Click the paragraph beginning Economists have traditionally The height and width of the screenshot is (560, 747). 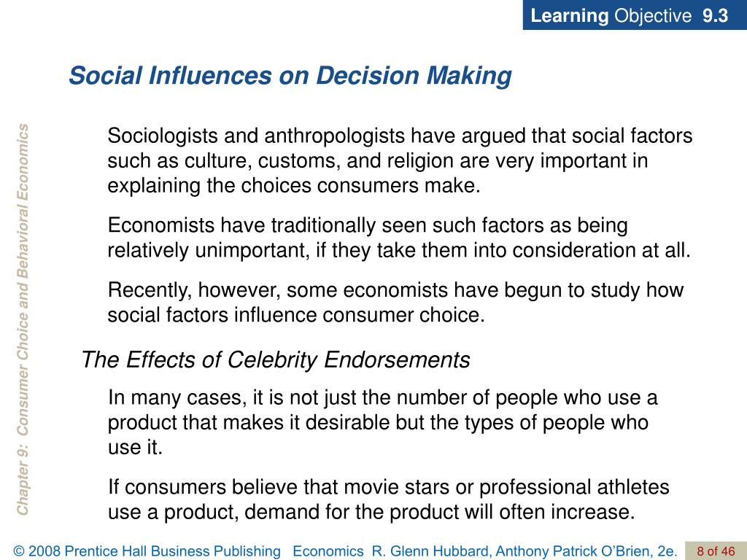coord(399,238)
